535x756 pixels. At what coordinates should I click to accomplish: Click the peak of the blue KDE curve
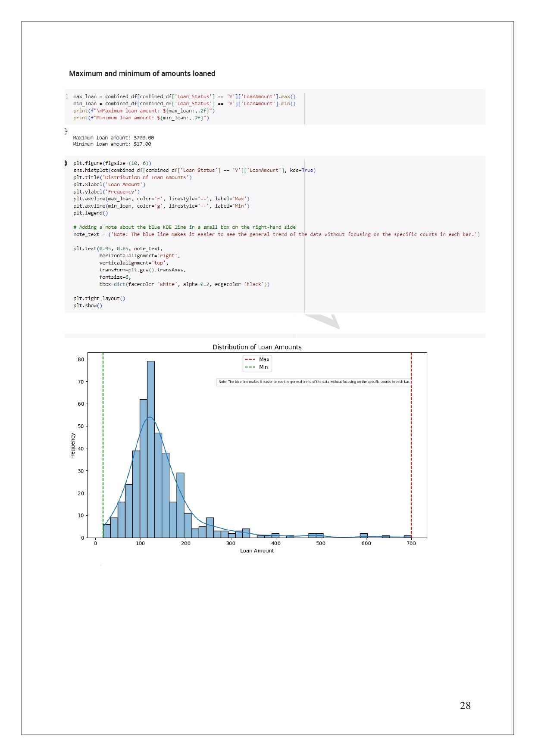[150, 417]
